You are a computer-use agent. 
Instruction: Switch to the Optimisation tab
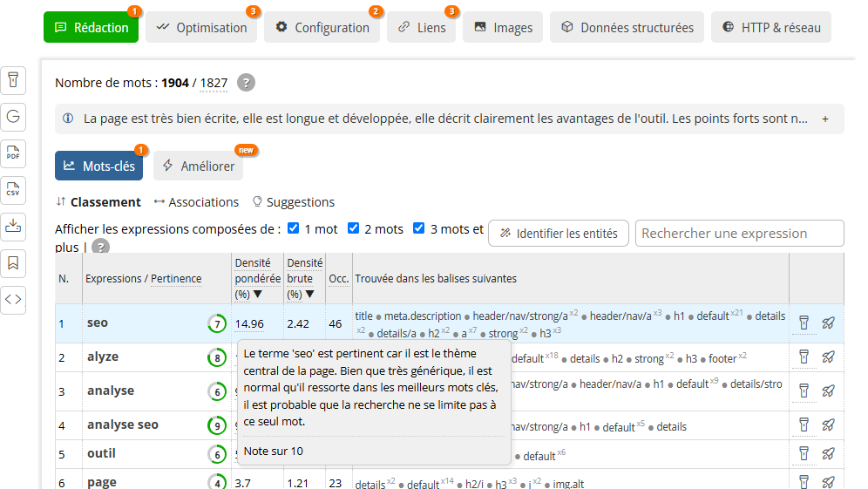(201, 27)
